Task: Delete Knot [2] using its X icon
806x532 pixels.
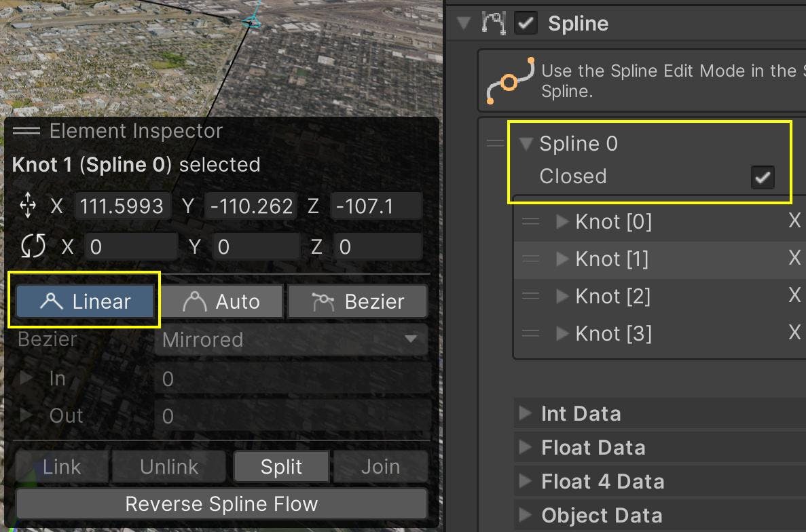Action: coord(794,296)
